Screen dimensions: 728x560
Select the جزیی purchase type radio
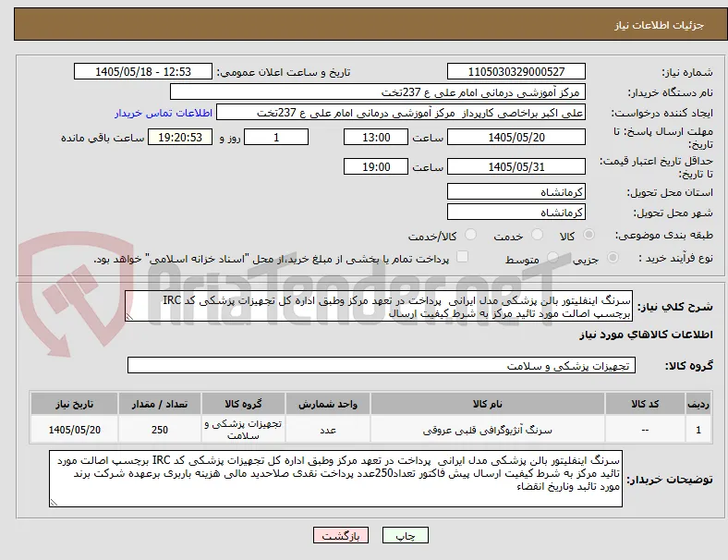click(x=613, y=258)
